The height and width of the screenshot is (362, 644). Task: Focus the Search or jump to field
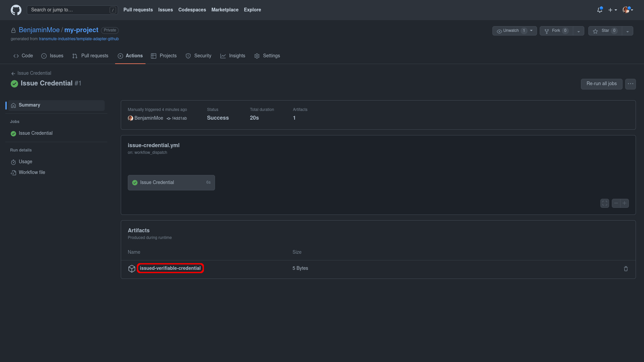[72, 10]
